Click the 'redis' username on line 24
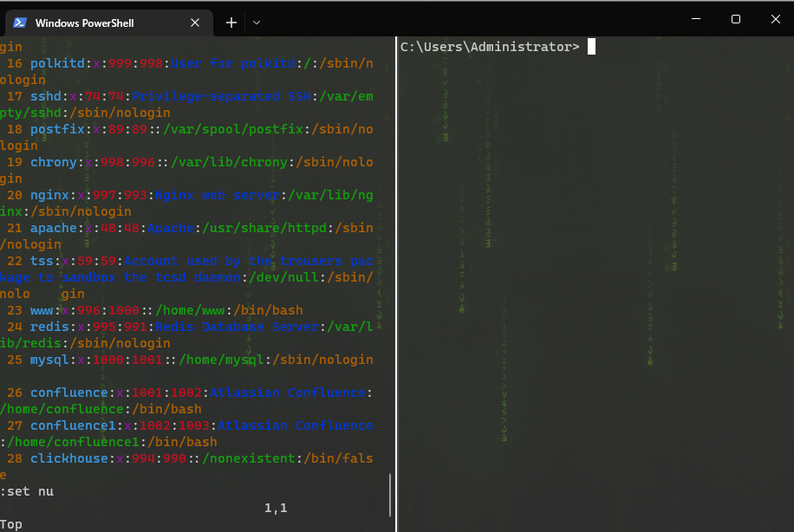This screenshot has height=532, width=794. click(49, 327)
